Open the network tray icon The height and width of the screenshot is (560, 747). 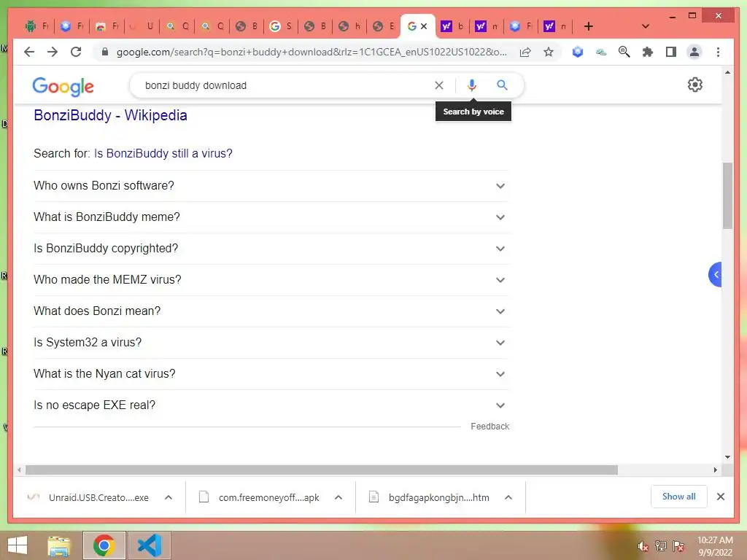coord(660,546)
